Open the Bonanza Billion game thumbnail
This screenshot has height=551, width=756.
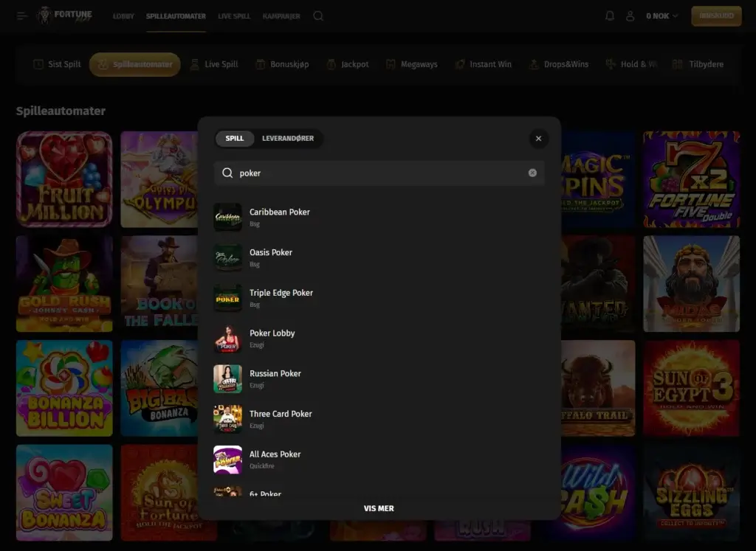[64, 388]
